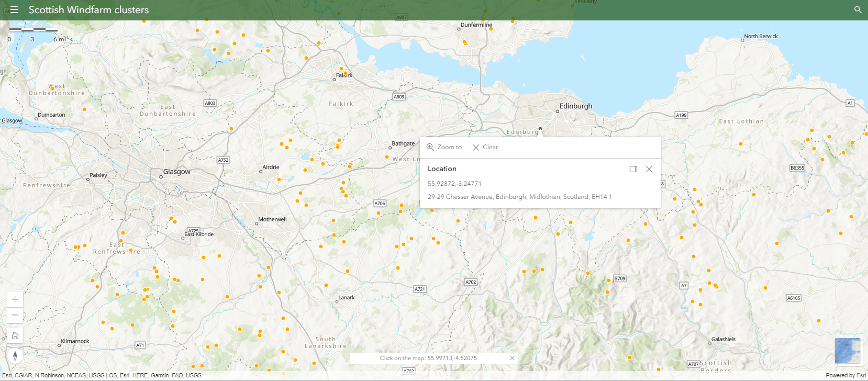
Task: Click the East Lothian region label
Action: pyautogui.click(x=741, y=121)
